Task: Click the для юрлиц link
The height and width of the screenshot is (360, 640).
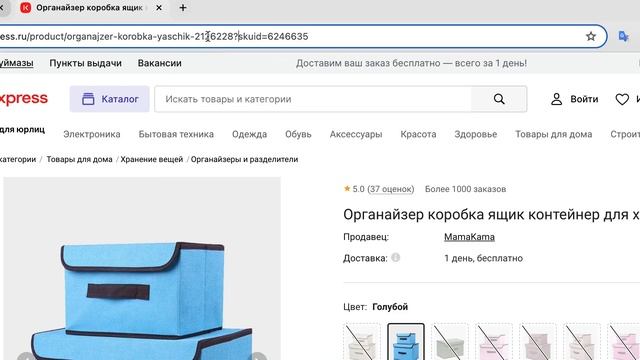Action: click(22, 130)
